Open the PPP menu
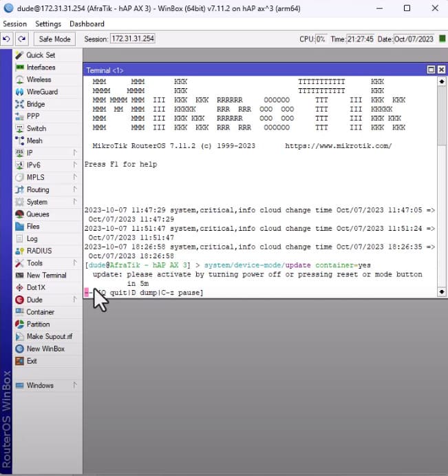448x476 pixels. [x=33, y=116]
